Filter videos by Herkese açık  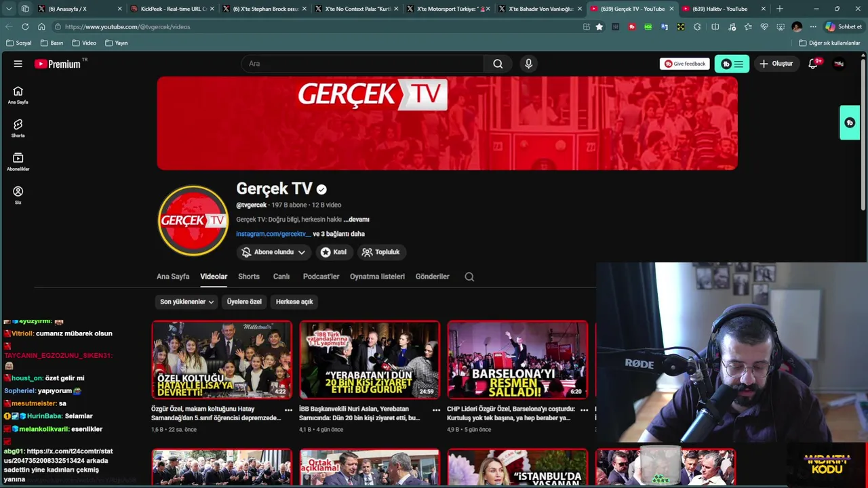(x=294, y=302)
